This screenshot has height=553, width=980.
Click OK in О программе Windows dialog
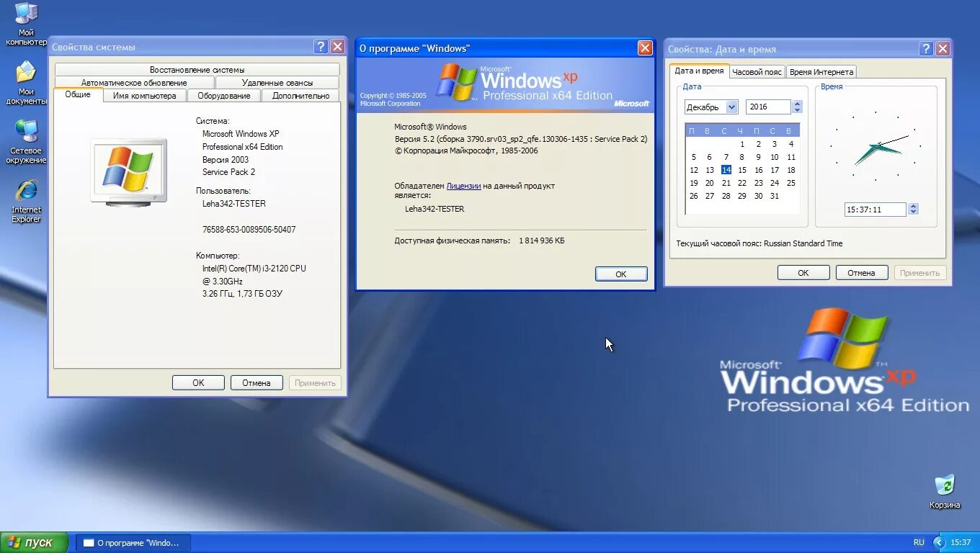pos(621,274)
